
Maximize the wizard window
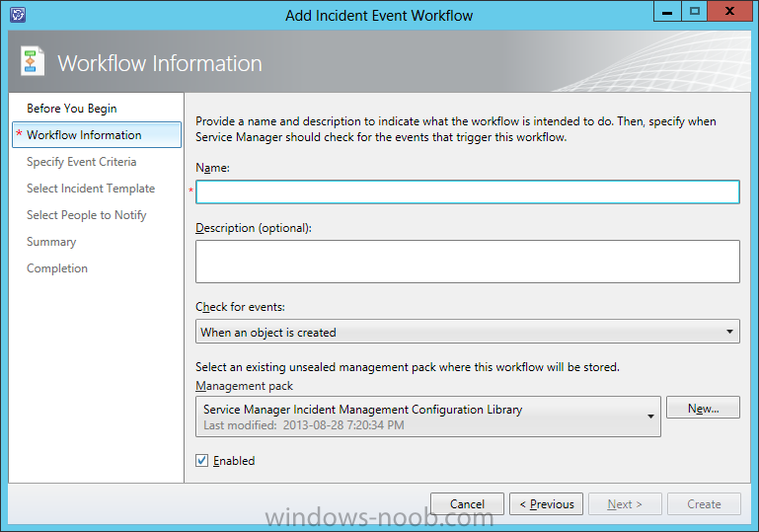pyautogui.click(x=694, y=12)
